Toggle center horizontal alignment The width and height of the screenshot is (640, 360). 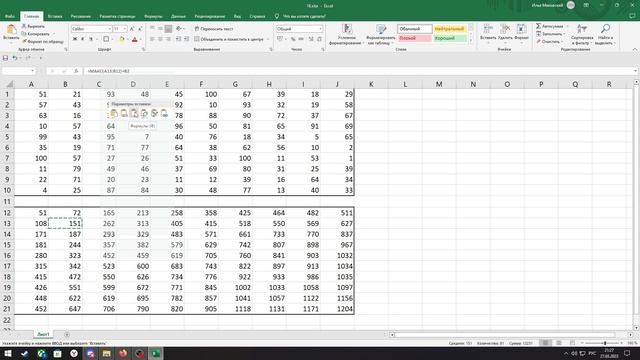(160, 39)
